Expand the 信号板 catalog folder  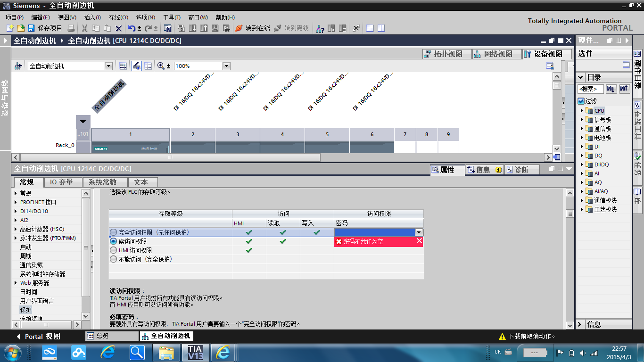tap(582, 120)
